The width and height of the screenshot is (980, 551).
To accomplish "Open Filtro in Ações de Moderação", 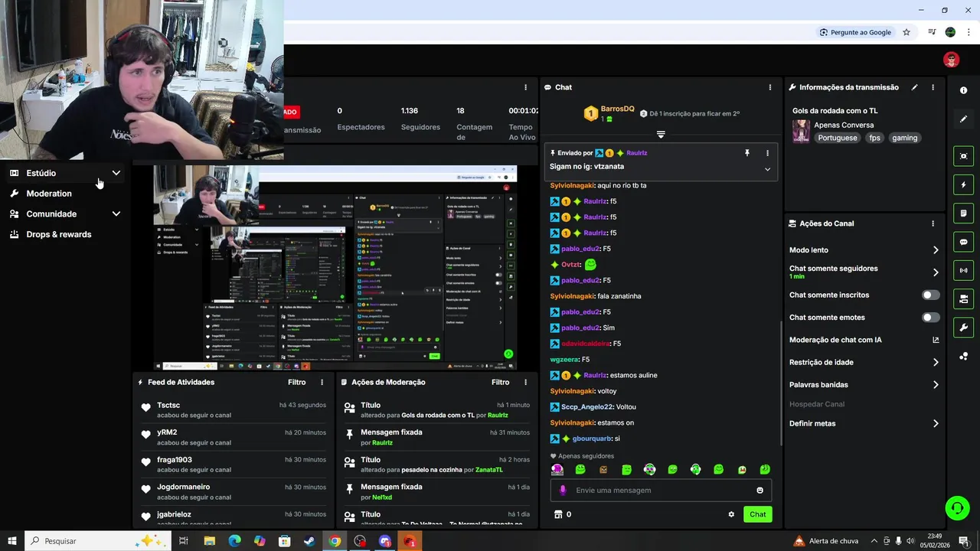I will pos(500,382).
